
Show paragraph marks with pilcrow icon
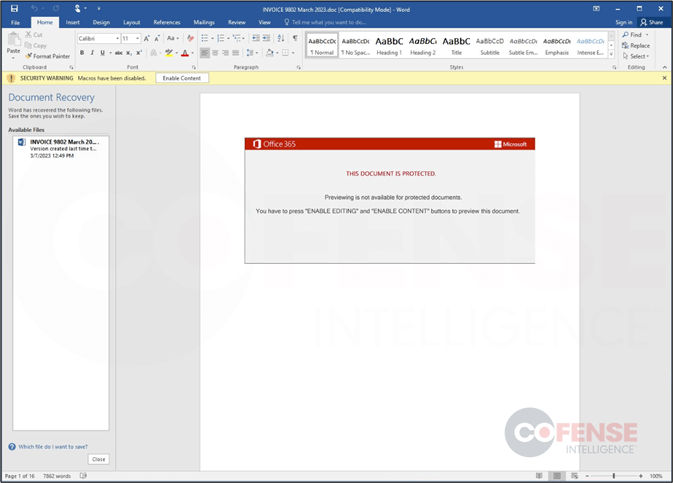pos(295,38)
